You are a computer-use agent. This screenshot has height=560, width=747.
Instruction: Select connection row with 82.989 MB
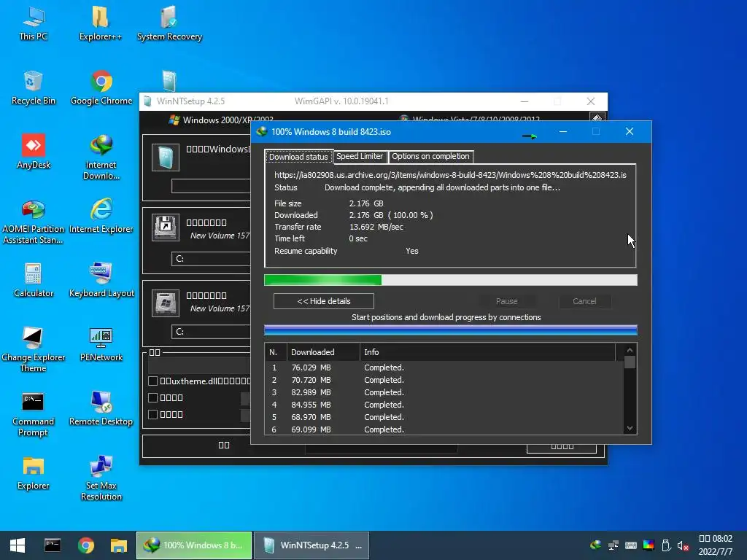pos(444,392)
